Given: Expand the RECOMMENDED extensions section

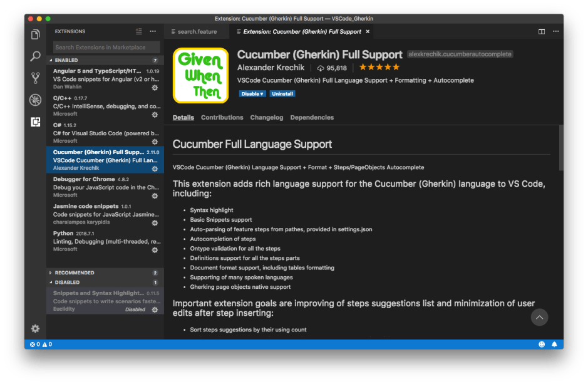Looking at the screenshot, I should pyautogui.click(x=74, y=272).
